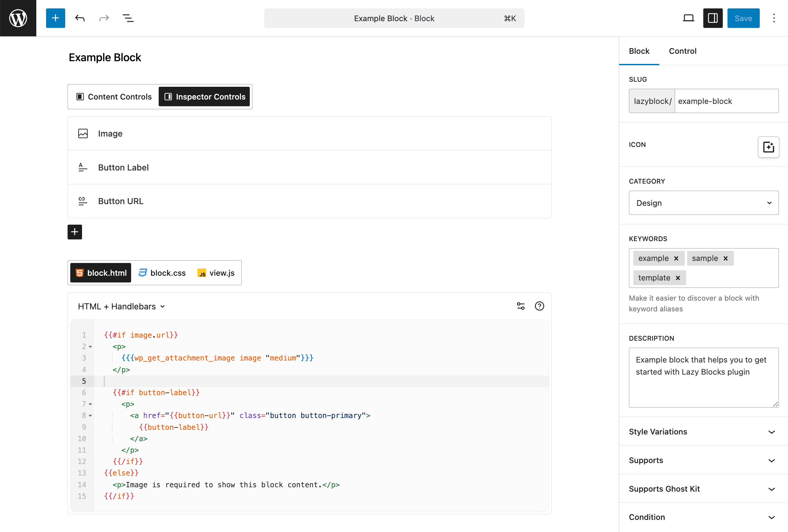The width and height of the screenshot is (788, 532).
Task: Open the block.css tab
Action: click(x=162, y=273)
